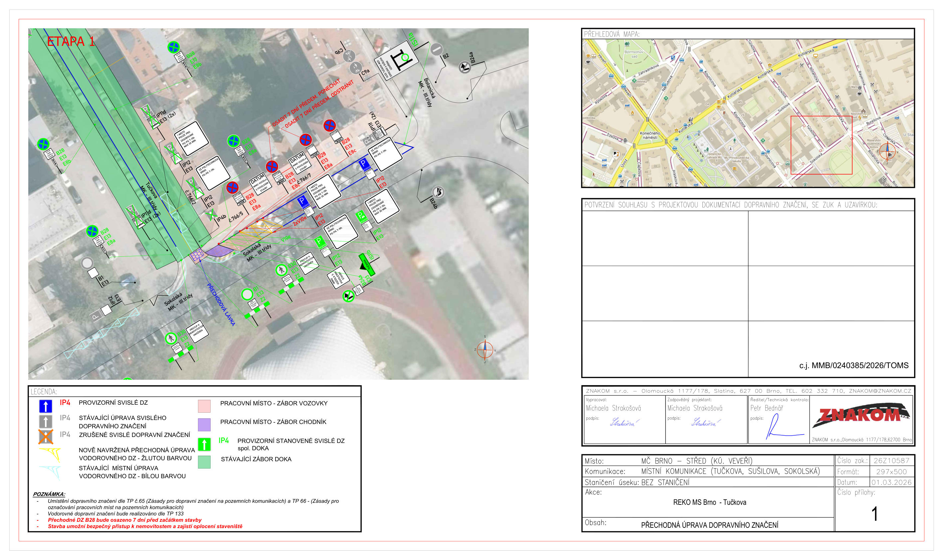Click reference number c.j. MMB/0240385/2026/TOMS
Screen dimensions: 943x560
coord(854,365)
